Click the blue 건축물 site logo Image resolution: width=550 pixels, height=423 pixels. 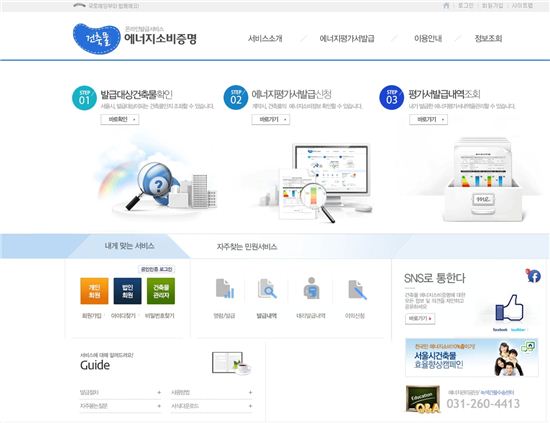[96, 39]
